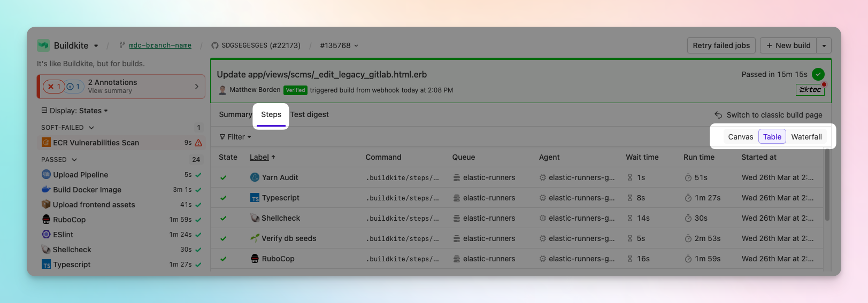Select the Table view toggle
The image size is (868, 303).
pyautogui.click(x=772, y=137)
